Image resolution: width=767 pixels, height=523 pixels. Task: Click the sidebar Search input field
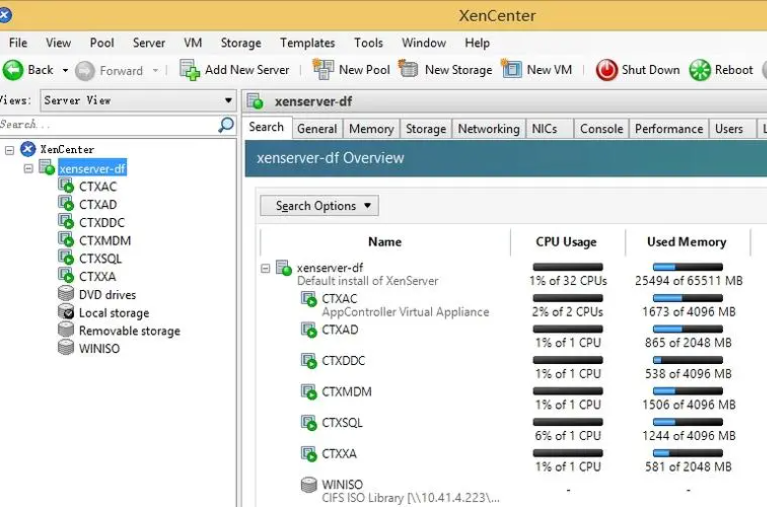109,125
